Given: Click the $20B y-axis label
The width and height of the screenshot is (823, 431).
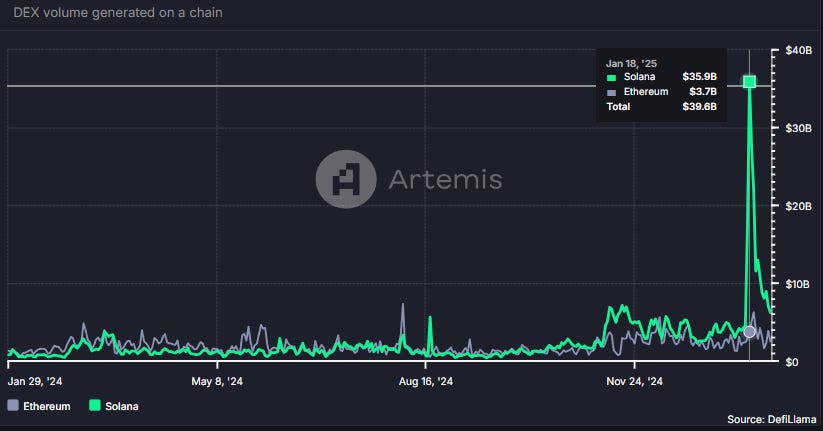Looking at the screenshot, I should 798,206.
